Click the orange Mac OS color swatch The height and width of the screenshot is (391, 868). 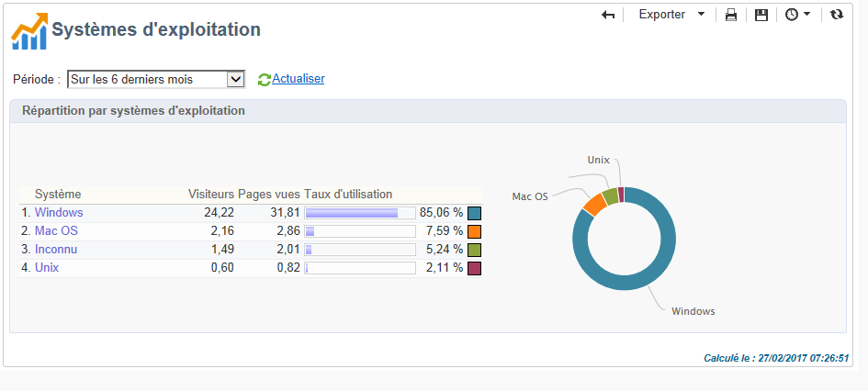coord(474,231)
